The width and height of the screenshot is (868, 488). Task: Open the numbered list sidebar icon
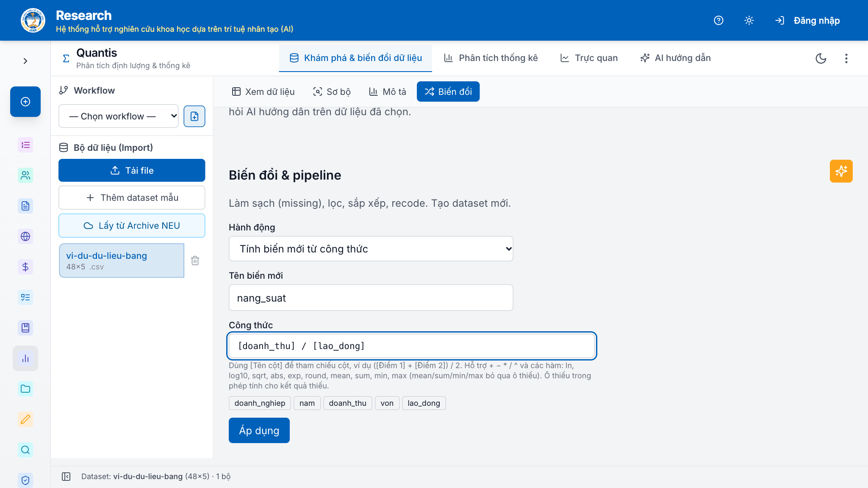pos(25,145)
